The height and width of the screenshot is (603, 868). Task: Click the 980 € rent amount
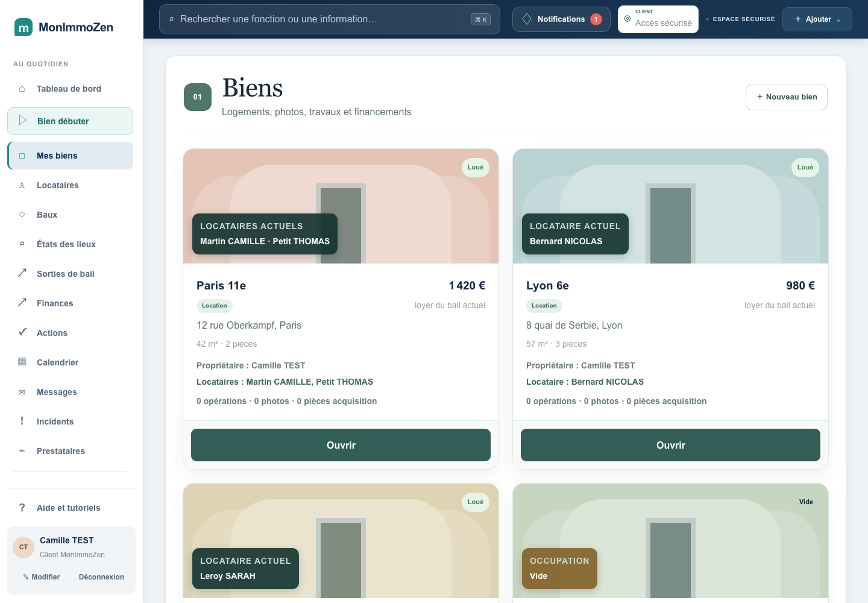(800, 286)
